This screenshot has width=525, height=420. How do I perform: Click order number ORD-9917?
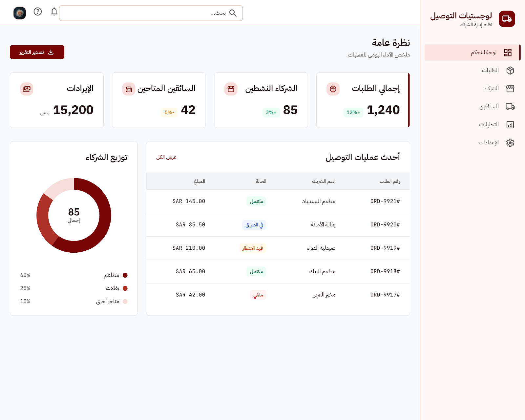(x=385, y=295)
